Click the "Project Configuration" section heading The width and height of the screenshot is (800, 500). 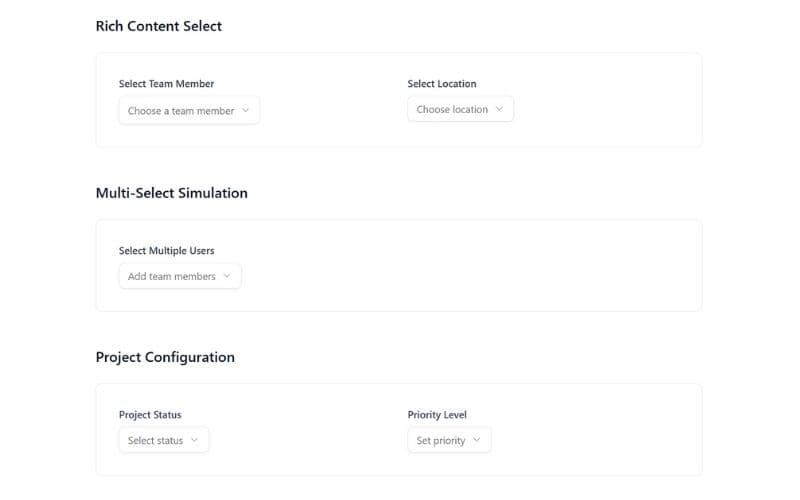point(165,357)
